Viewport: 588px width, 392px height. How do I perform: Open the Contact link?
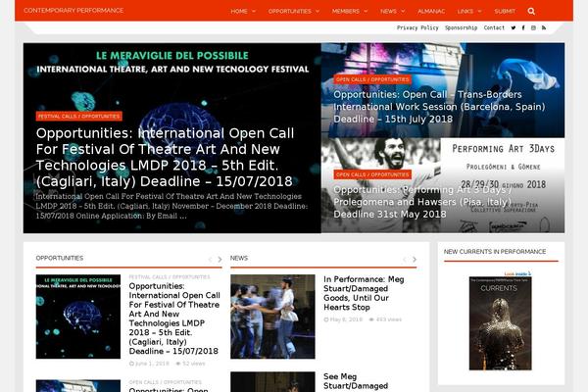coord(494,27)
